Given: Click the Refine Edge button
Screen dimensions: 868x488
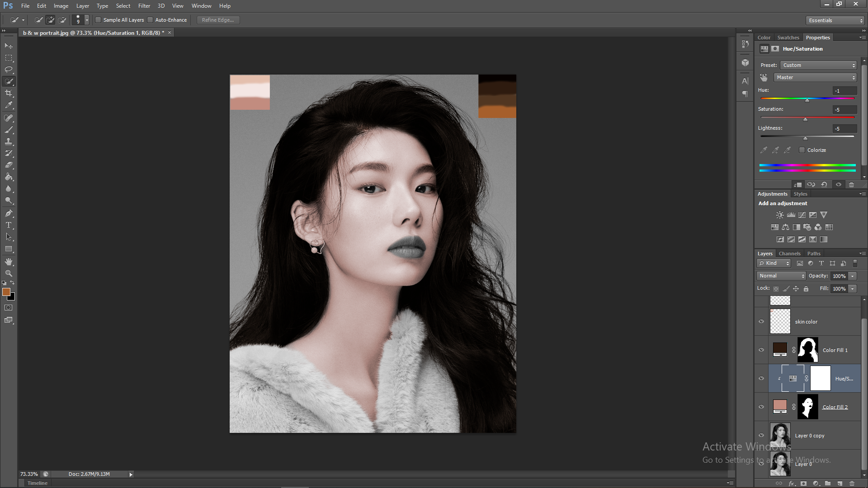Looking at the screenshot, I should tap(218, 20).
